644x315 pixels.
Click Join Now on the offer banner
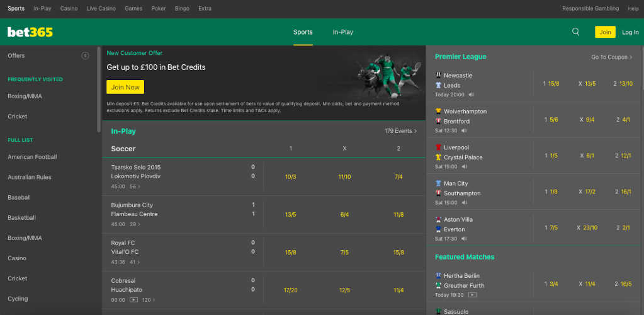[x=125, y=87]
